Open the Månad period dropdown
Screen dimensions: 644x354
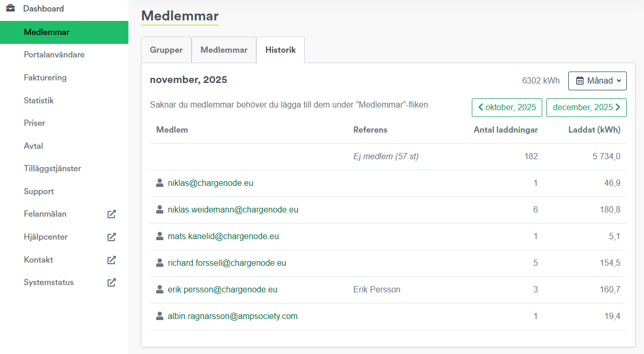point(597,81)
